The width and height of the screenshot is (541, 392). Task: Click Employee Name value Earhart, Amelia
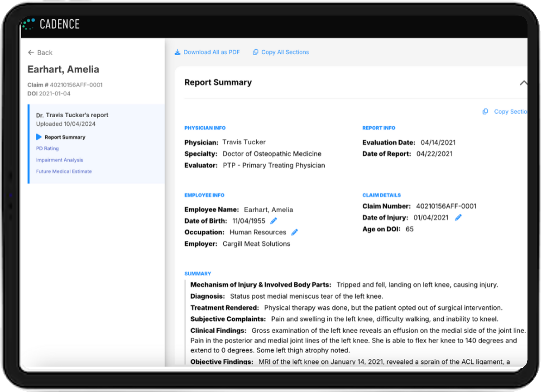pyautogui.click(x=268, y=210)
